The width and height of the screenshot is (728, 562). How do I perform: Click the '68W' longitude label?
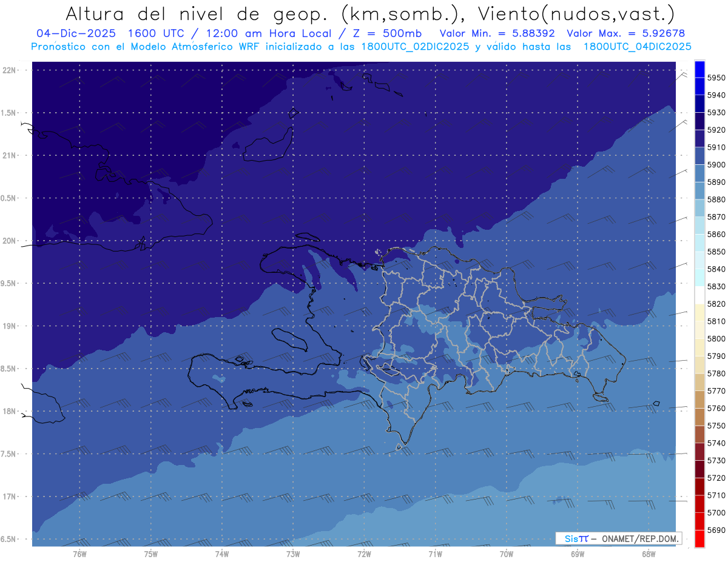tap(649, 554)
